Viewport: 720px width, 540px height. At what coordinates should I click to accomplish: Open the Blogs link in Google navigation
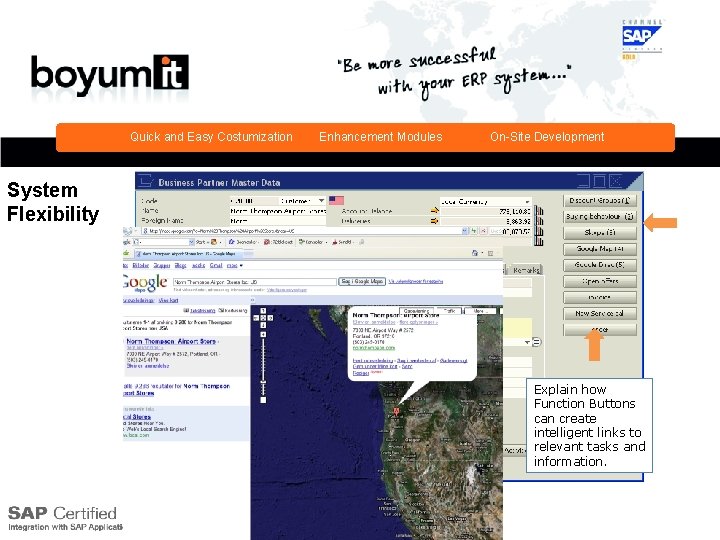tap(180, 265)
